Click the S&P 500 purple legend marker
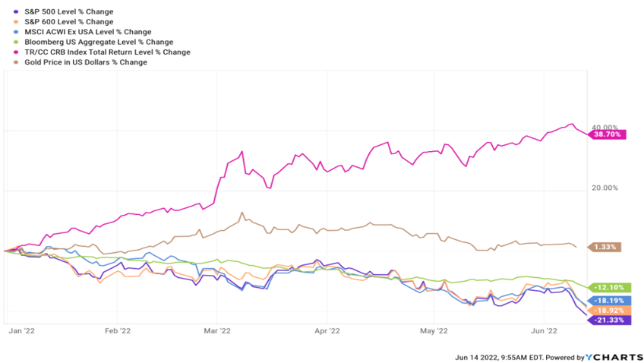 point(8,11)
